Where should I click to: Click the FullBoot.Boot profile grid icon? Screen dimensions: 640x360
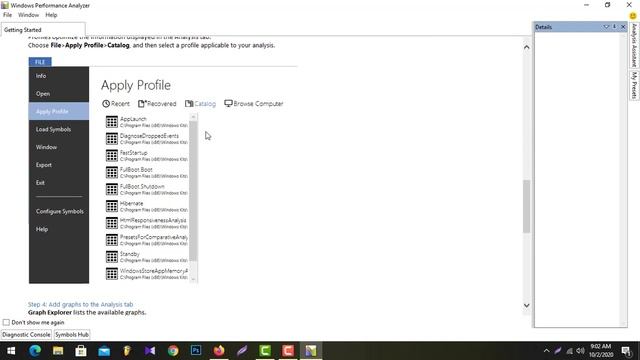coord(112,173)
